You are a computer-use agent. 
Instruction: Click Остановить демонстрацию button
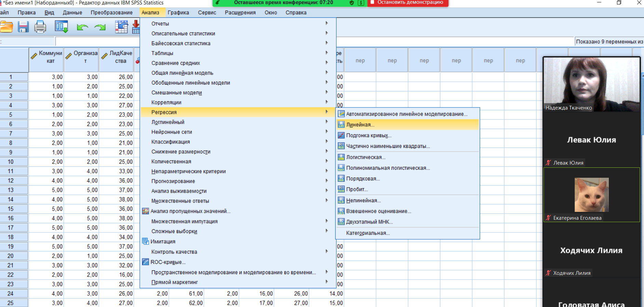point(407,3)
